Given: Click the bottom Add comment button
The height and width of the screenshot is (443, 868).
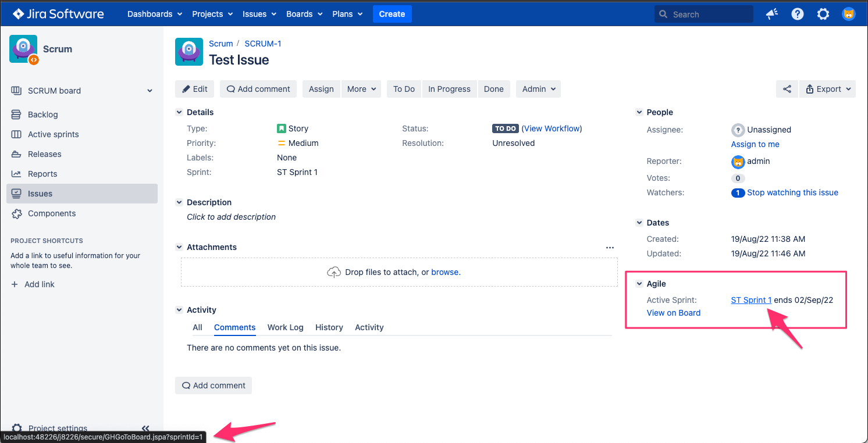Looking at the screenshot, I should tap(214, 385).
